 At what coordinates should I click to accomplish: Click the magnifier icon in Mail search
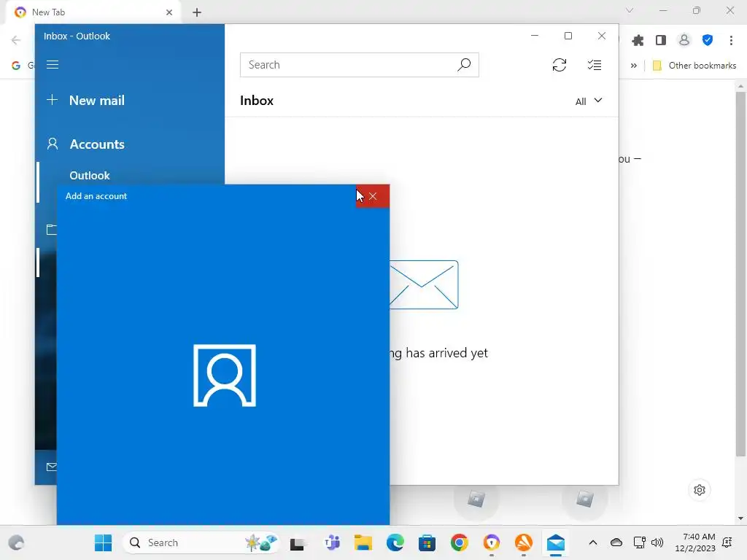click(464, 65)
